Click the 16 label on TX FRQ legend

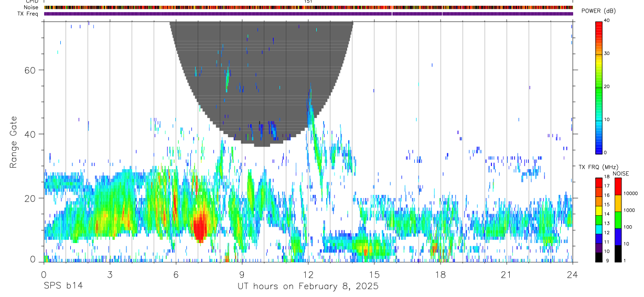click(607, 195)
